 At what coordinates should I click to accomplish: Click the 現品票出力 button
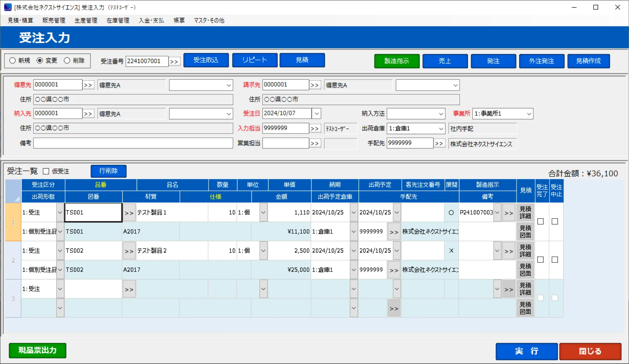tap(37, 351)
